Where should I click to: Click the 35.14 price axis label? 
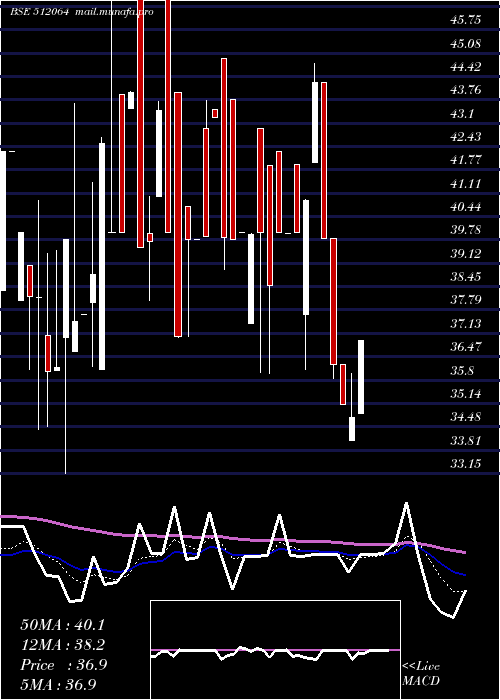click(466, 393)
